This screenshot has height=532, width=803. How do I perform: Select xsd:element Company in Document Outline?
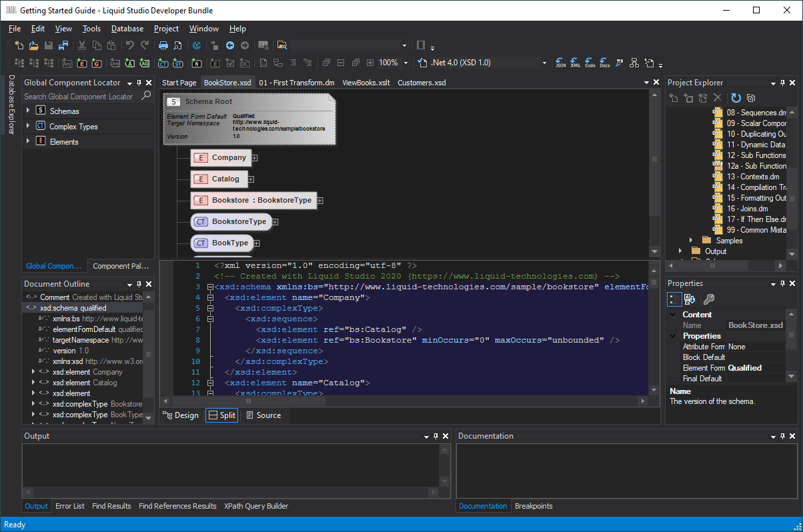tap(87, 372)
